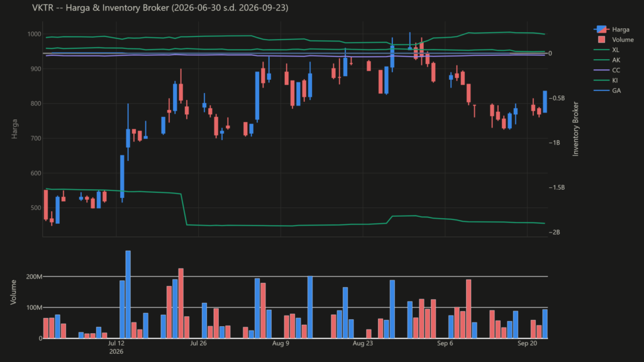This screenshot has width=644, height=362.
Task: Click the 900 price tick label
Action: 36,69
